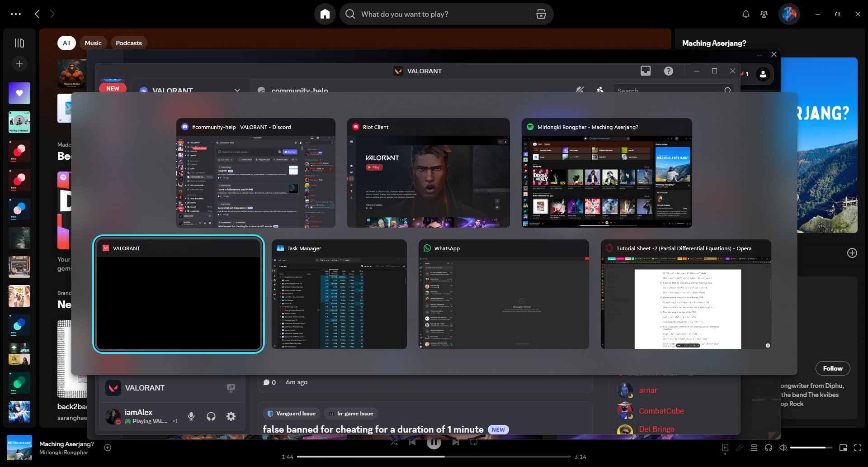Open post 'false banned for cheating'

point(373,429)
